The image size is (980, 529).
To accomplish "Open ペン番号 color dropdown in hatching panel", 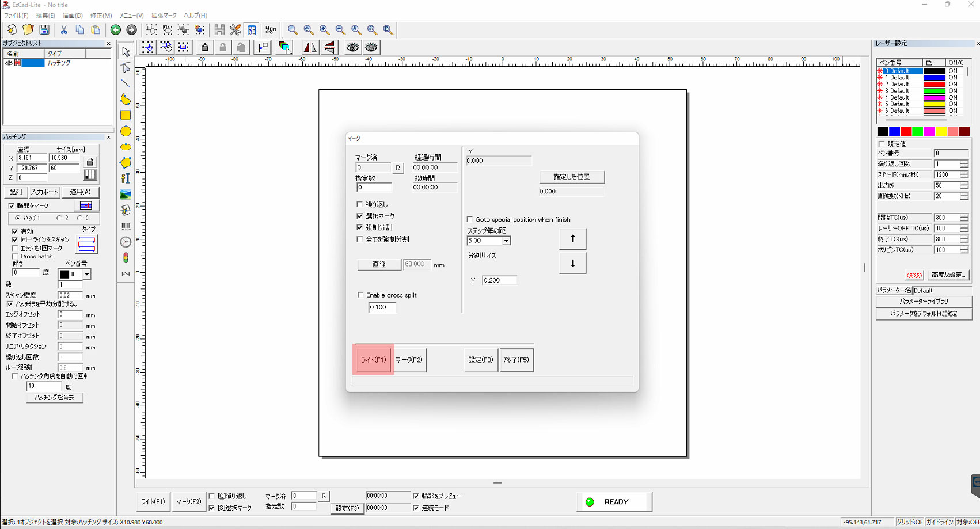I will (87, 275).
